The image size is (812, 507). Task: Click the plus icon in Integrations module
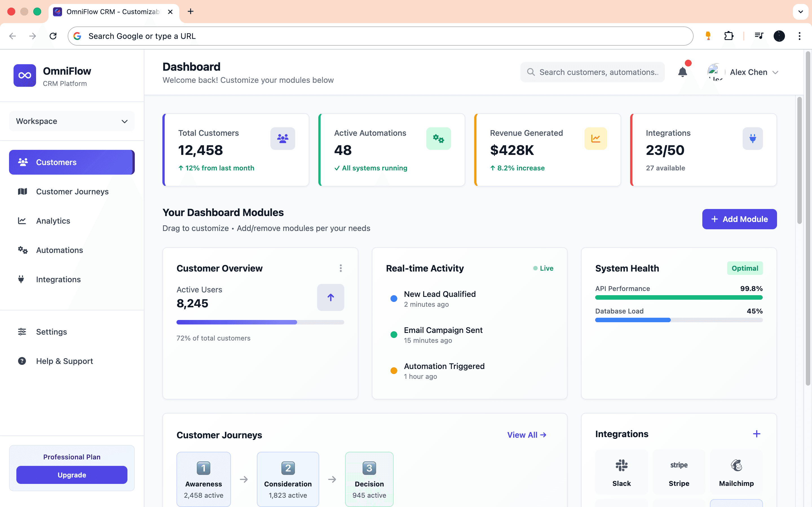756,434
